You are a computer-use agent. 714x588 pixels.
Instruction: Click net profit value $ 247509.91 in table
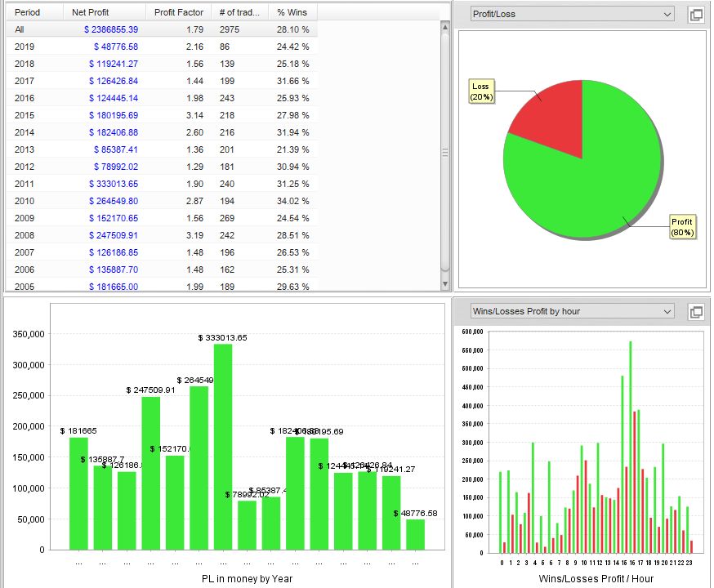click(114, 235)
